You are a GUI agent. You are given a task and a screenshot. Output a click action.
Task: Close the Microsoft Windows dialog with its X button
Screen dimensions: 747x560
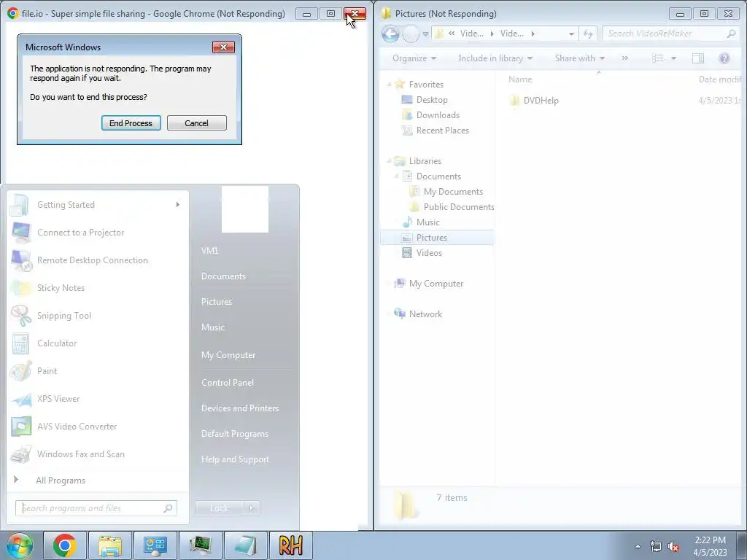(223, 47)
